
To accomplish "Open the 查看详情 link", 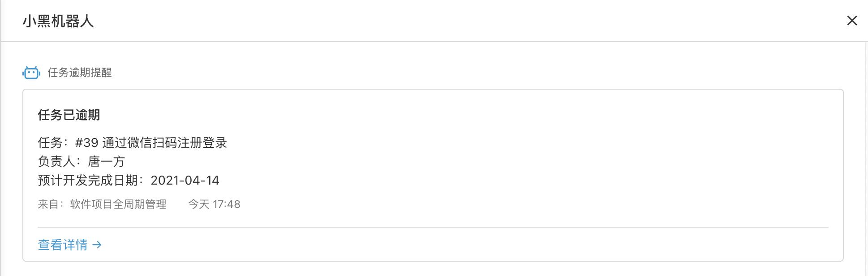I will [x=63, y=245].
